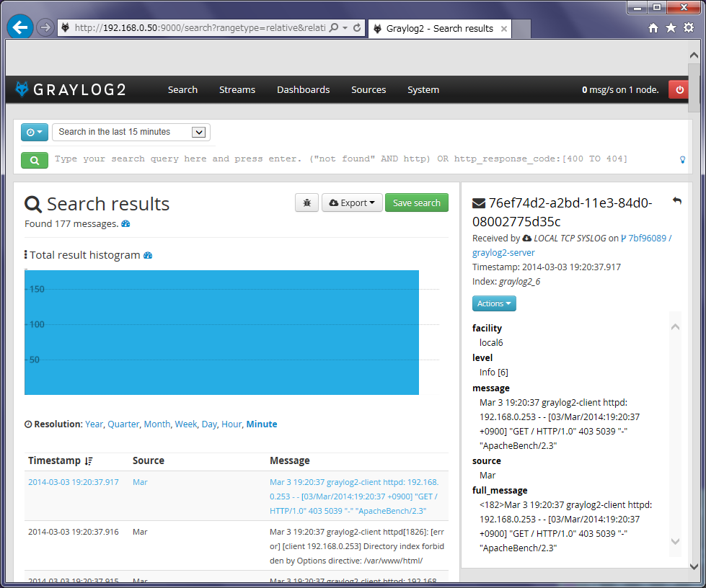Open address bar dropdown arrow

pos(345,28)
